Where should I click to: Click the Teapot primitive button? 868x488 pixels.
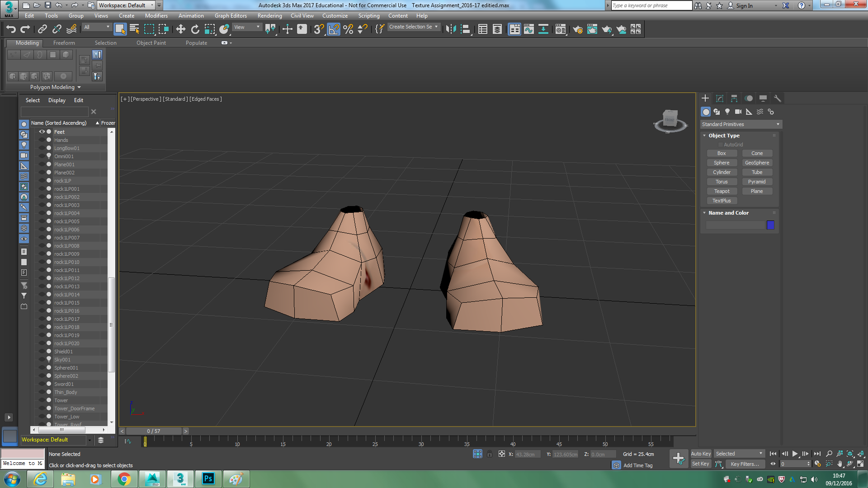(722, 191)
